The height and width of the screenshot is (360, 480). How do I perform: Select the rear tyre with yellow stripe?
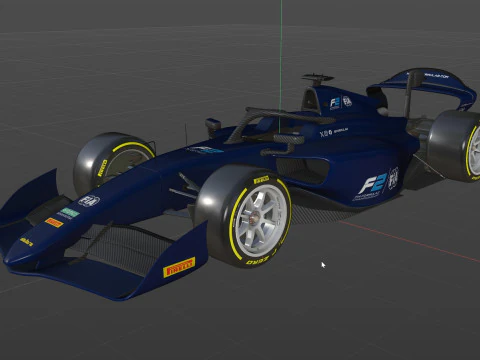point(455,145)
